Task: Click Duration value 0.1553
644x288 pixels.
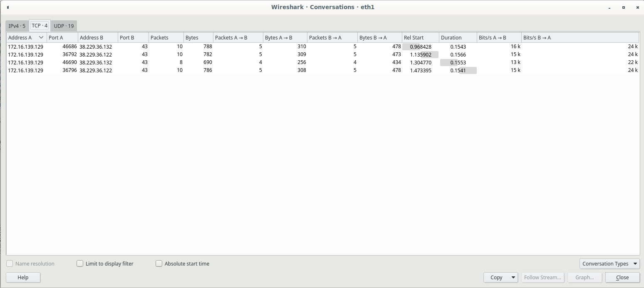Action: 458,62
